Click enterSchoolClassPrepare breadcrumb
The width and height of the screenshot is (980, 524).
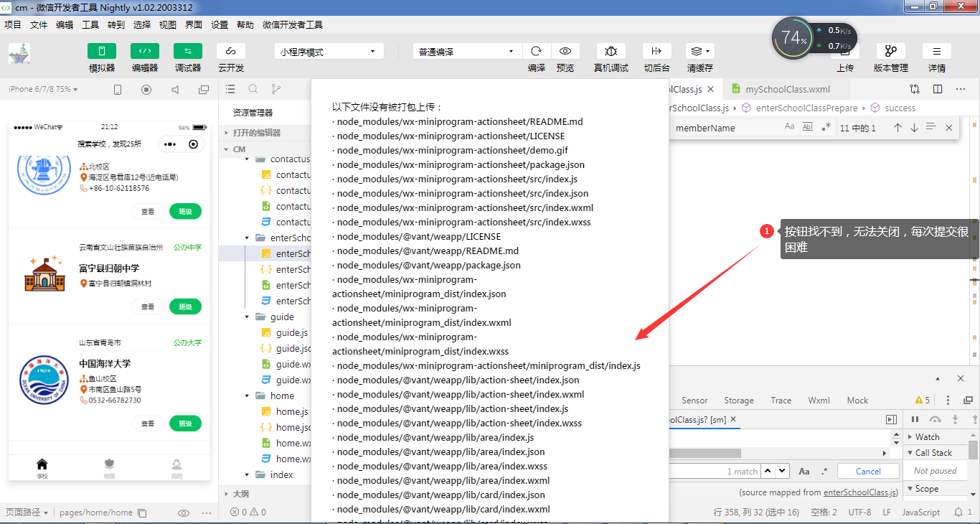(x=806, y=108)
